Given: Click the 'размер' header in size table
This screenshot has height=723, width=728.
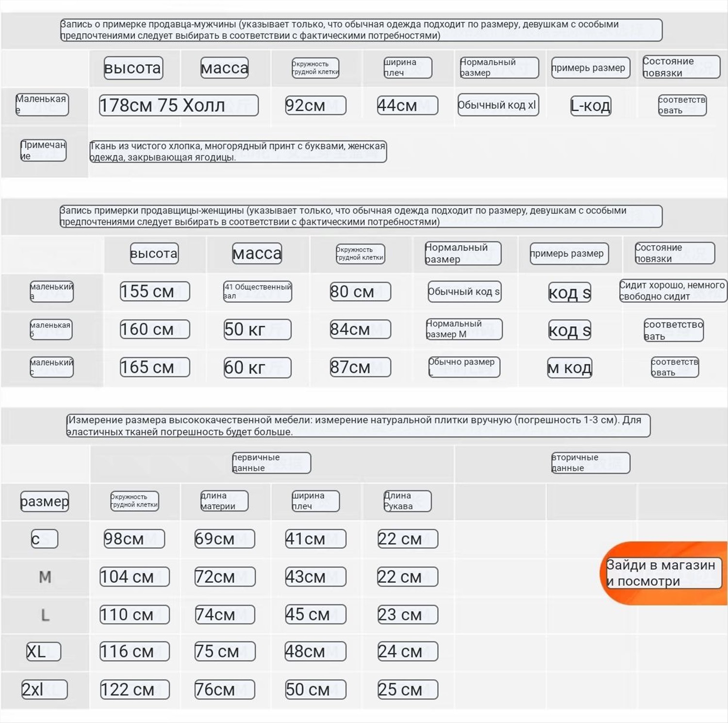Looking at the screenshot, I should (x=45, y=501).
